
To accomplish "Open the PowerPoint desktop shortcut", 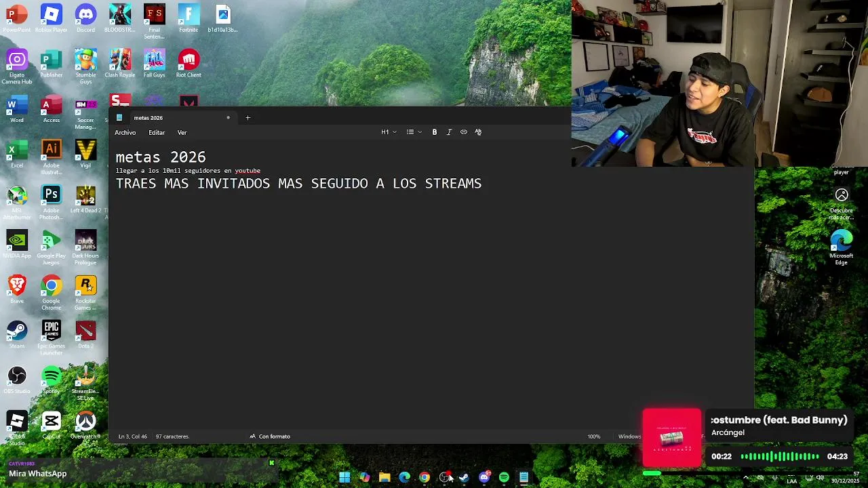I will [x=17, y=18].
